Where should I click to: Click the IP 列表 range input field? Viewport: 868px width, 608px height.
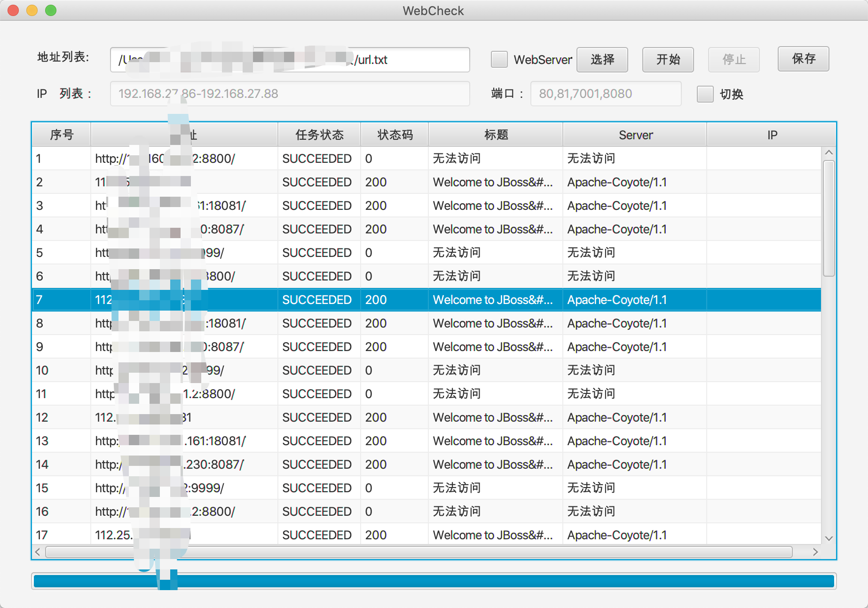click(290, 94)
